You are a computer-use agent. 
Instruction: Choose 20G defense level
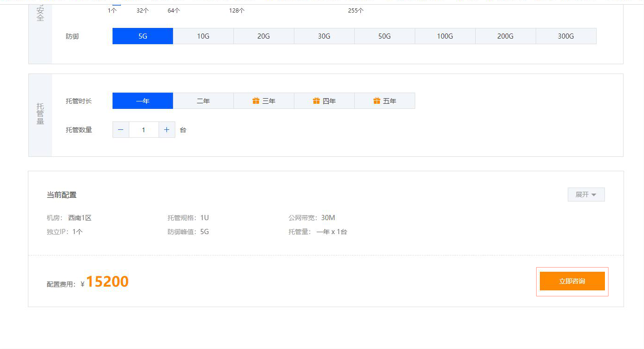pos(264,36)
